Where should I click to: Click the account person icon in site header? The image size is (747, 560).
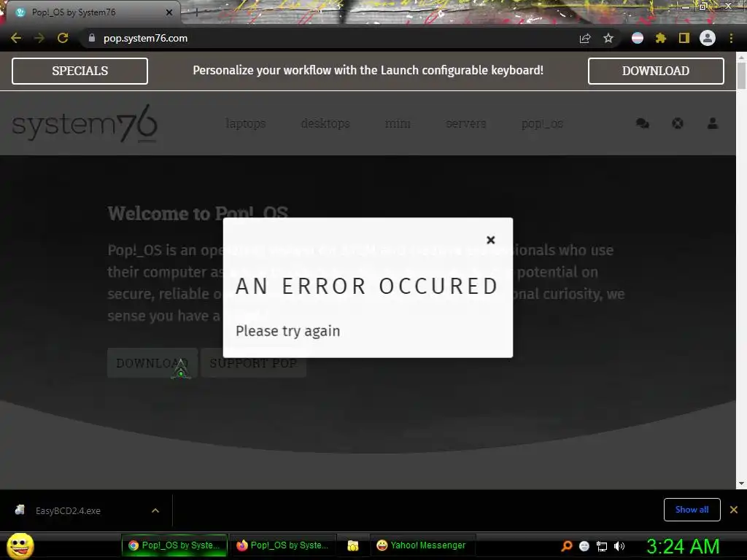(713, 124)
